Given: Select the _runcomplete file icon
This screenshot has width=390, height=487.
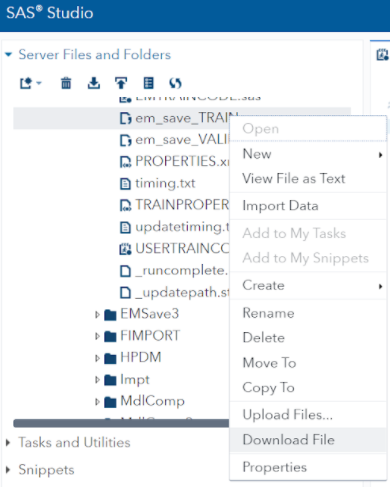Looking at the screenshot, I should [125, 271].
